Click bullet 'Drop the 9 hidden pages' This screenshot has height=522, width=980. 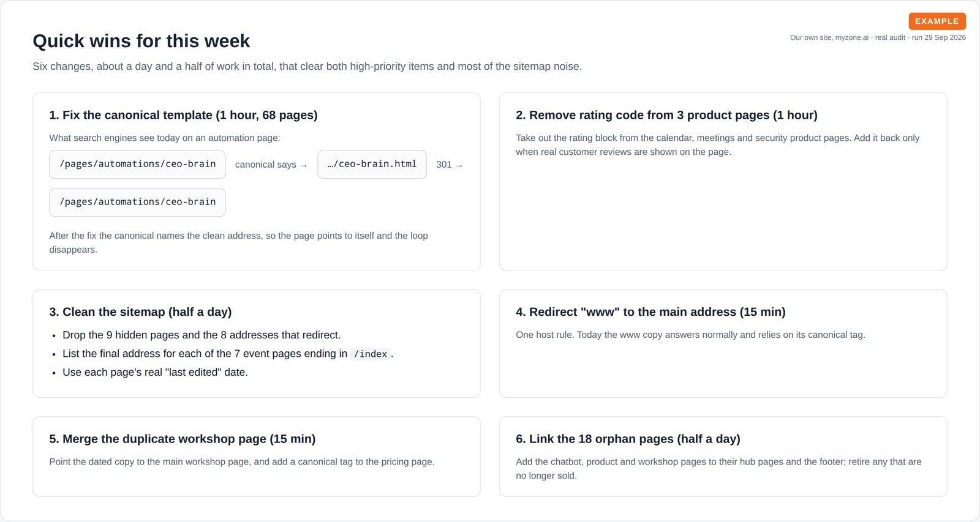click(x=202, y=335)
